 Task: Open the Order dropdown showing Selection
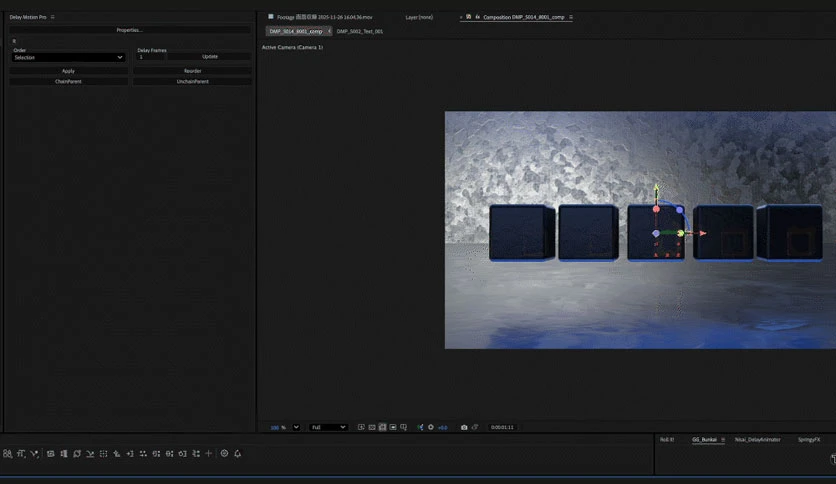point(68,57)
